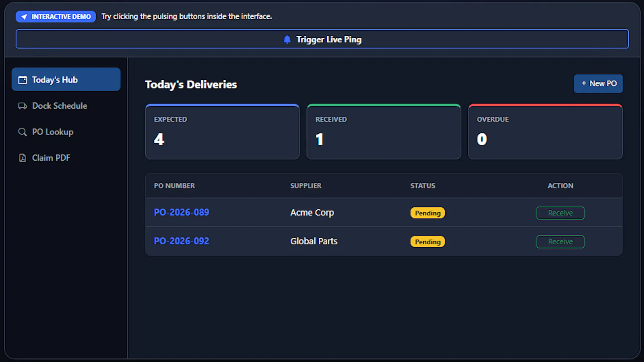The width and height of the screenshot is (644, 362).
Task: Click the Acme Corp supplier cell
Action: [x=312, y=213]
